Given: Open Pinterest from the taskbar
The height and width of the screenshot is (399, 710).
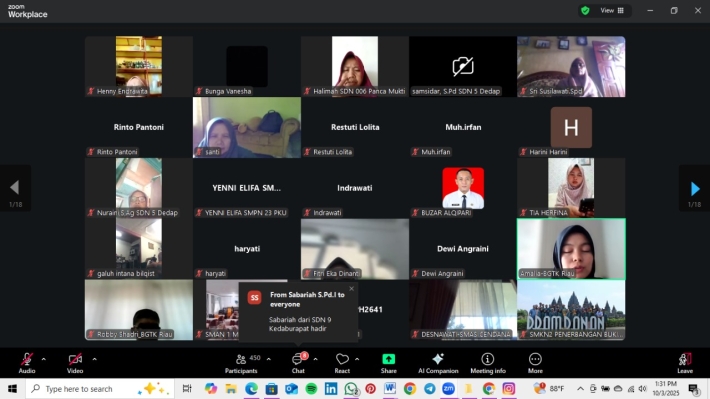Looking at the screenshot, I should coord(370,389).
